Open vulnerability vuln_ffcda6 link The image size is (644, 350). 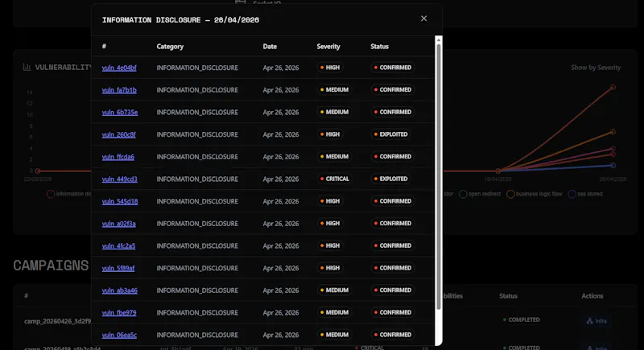[x=118, y=157]
